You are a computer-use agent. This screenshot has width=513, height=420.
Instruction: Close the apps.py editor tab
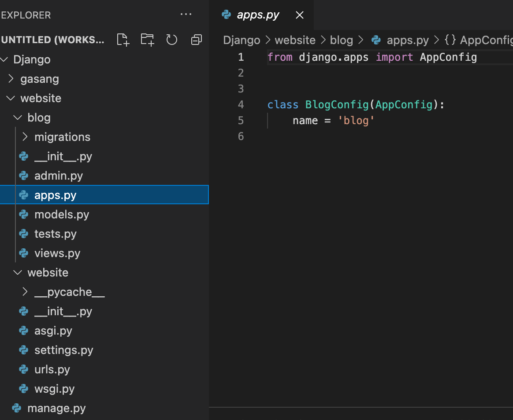pos(299,15)
